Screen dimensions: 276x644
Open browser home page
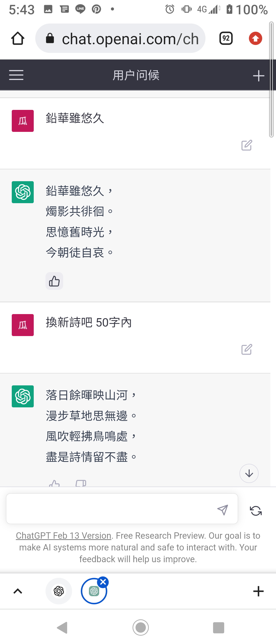pos(18,38)
